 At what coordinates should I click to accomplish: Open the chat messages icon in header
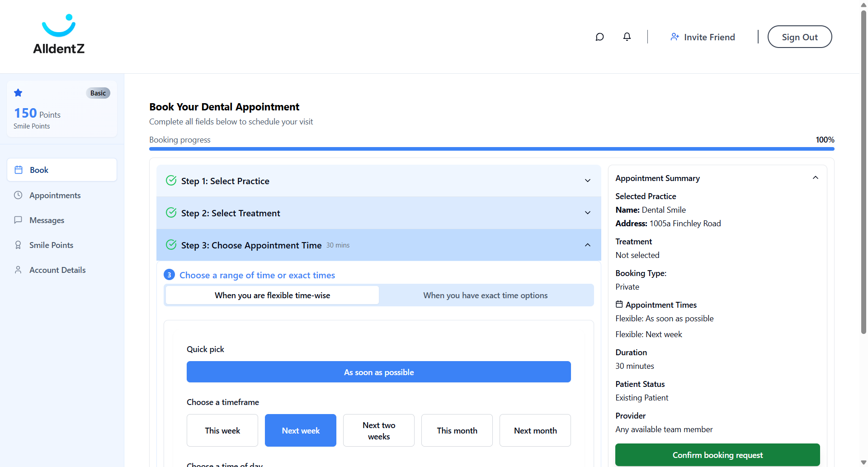pyautogui.click(x=599, y=37)
